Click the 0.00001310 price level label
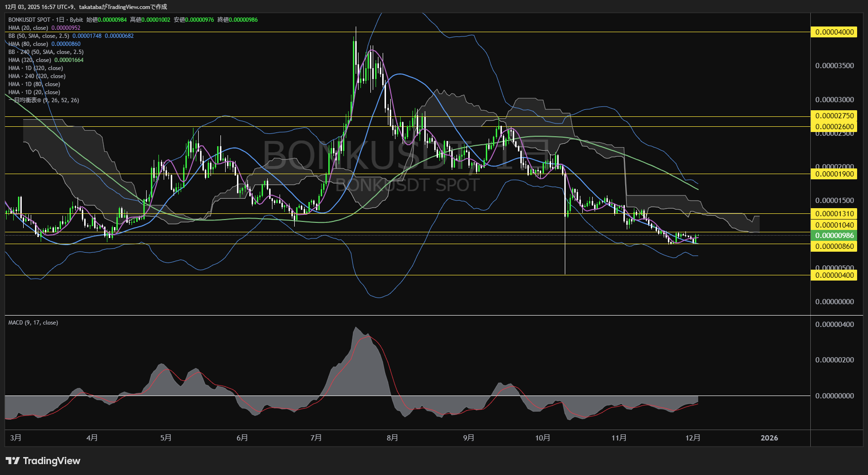 tap(834, 214)
